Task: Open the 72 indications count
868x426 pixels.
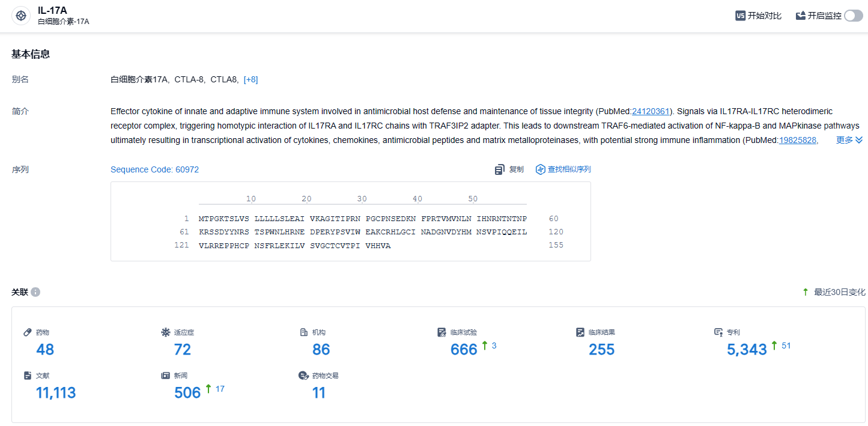Action: tap(182, 349)
